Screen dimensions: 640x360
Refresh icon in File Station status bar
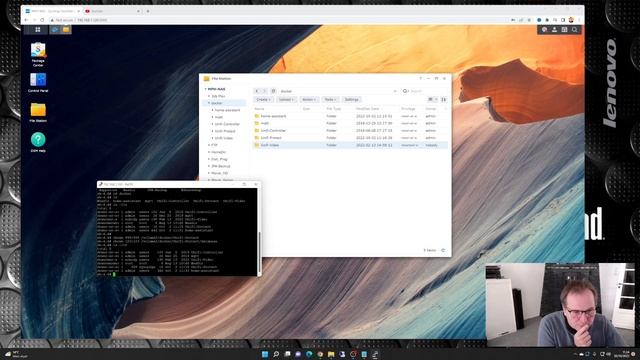click(443, 250)
